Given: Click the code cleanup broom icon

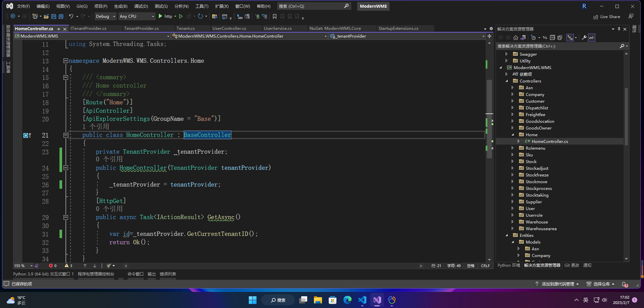Looking at the screenshot, I should 109,265.
